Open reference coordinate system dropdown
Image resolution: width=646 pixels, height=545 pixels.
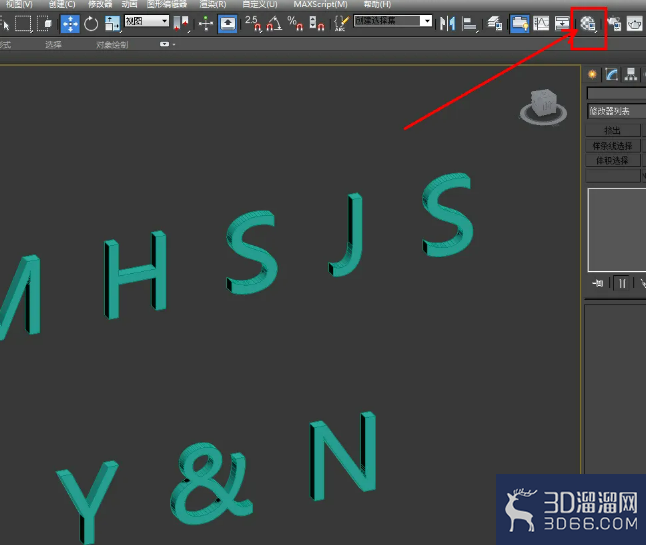pos(147,21)
